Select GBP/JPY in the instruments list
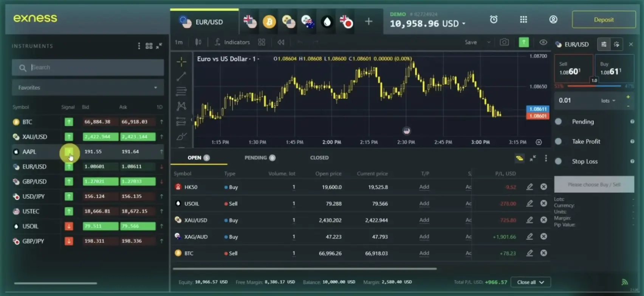This screenshot has width=644, height=296. click(88, 241)
